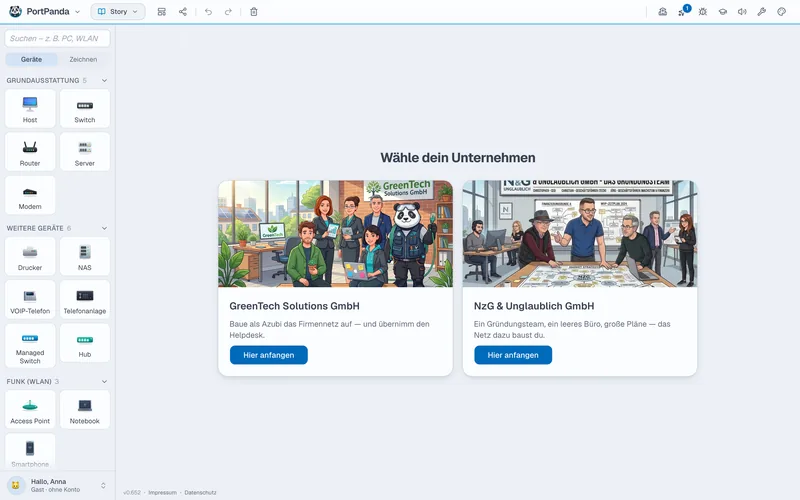Viewport: 800px width, 500px height.
Task: Click the layout templates icon in toolbar
Action: click(x=162, y=12)
